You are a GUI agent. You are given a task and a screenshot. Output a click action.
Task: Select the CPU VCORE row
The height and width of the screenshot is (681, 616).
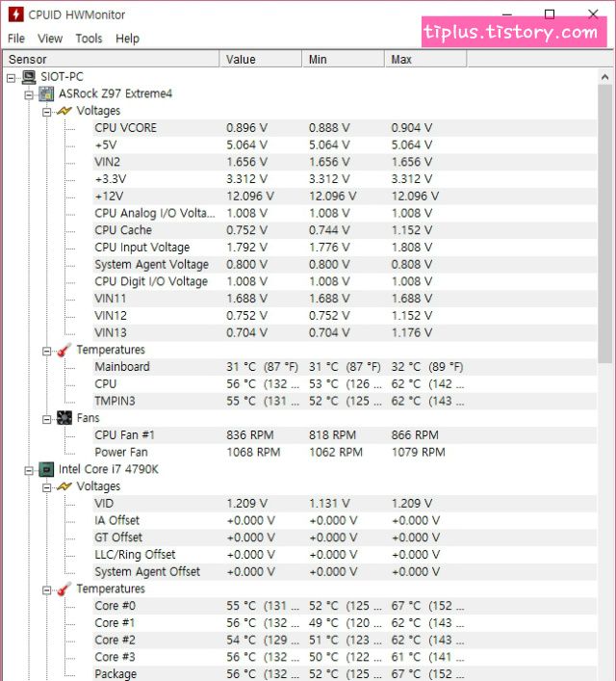(x=345, y=128)
